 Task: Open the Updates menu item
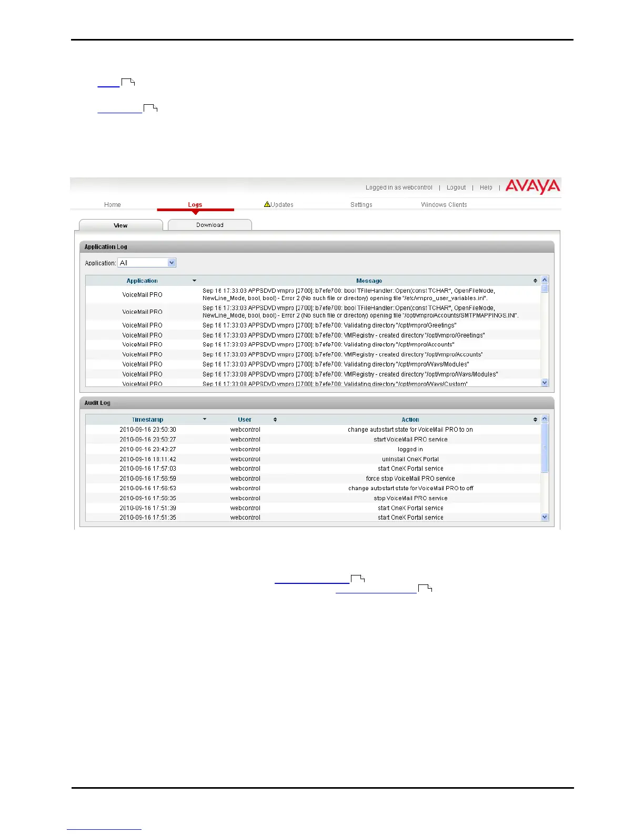tap(282, 205)
